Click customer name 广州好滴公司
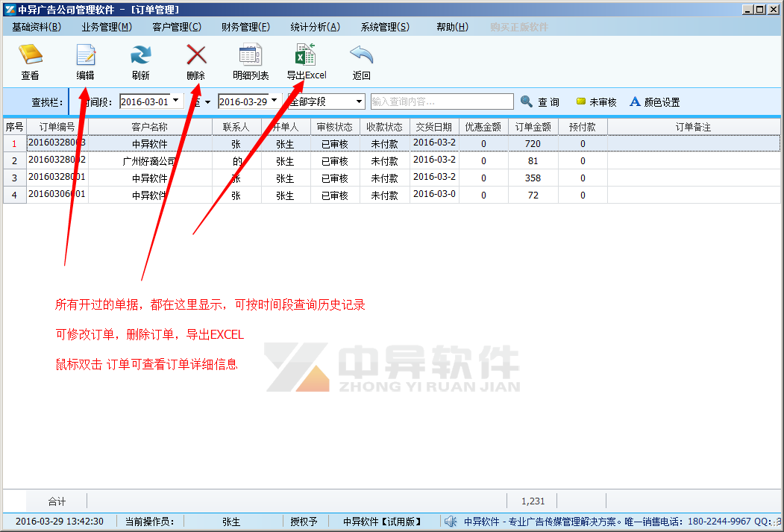784x532 pixels. pyautogui.click(x=149, y=161)
